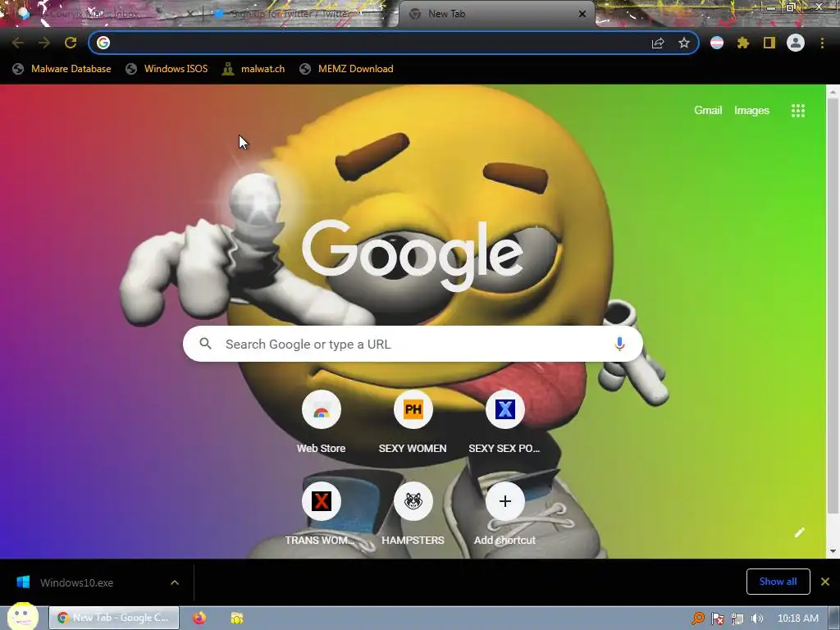Click the Windows10.exe file icon
The image size is (840, 630).
[23, 582]
